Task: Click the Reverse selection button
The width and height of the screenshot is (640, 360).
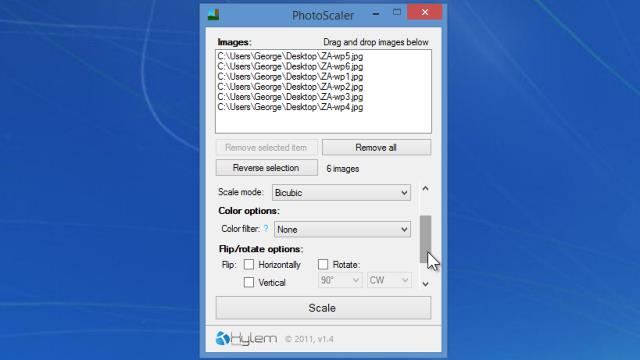Action: (x=267, y=168)
